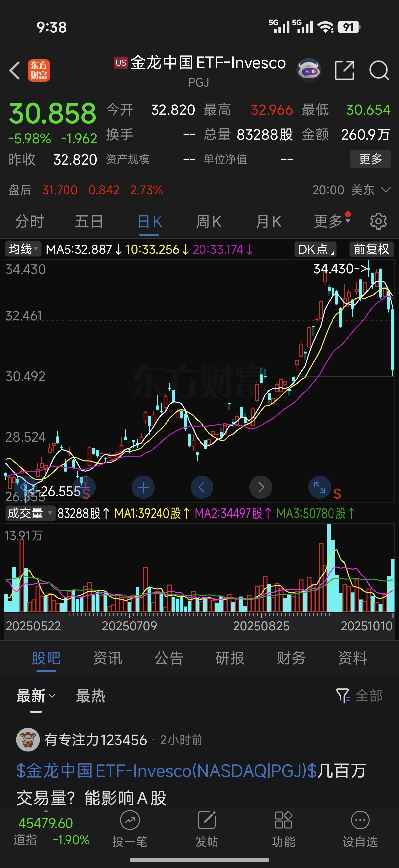Screen dimensions: 399x868
Task: Go back using the left arrow
Action: pos(15,71)
